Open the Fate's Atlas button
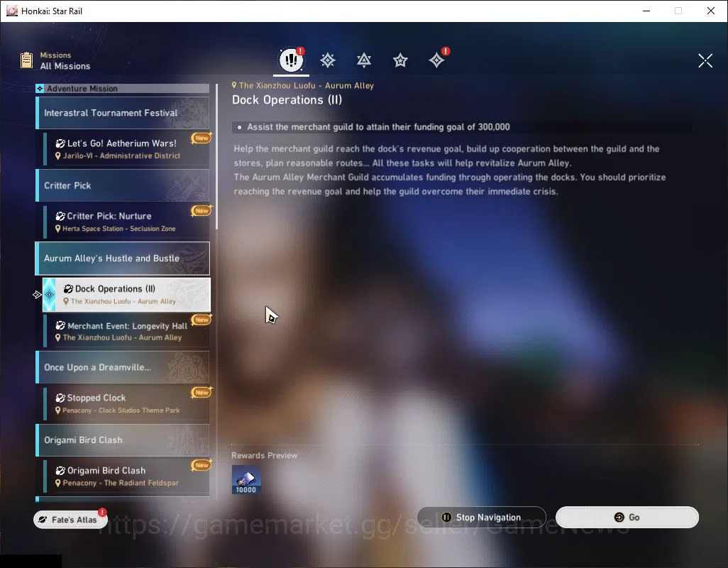The height and width of the screenshot is (568, 728). (x=70, y=519)
